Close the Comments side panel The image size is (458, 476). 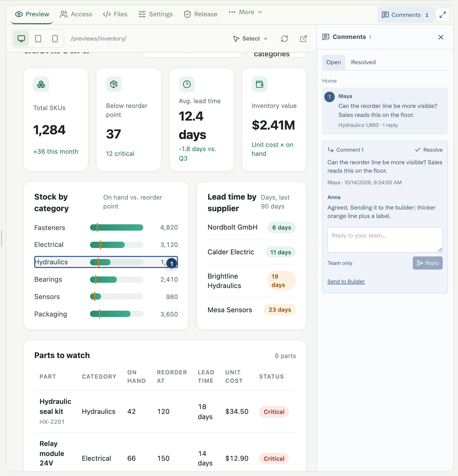tap(441, 37)
